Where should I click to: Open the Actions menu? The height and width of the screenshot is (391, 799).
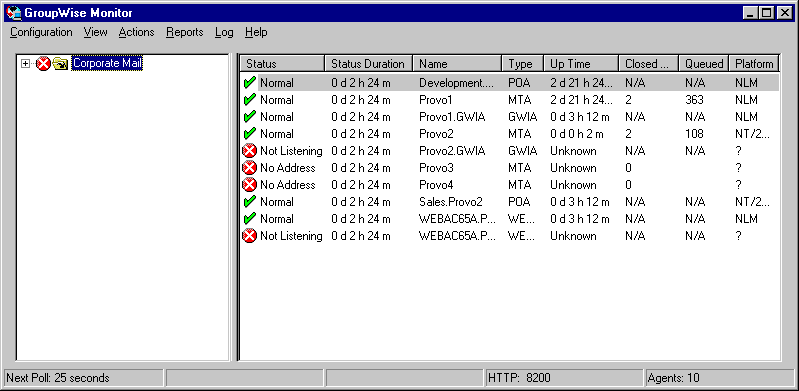[137, 32]
